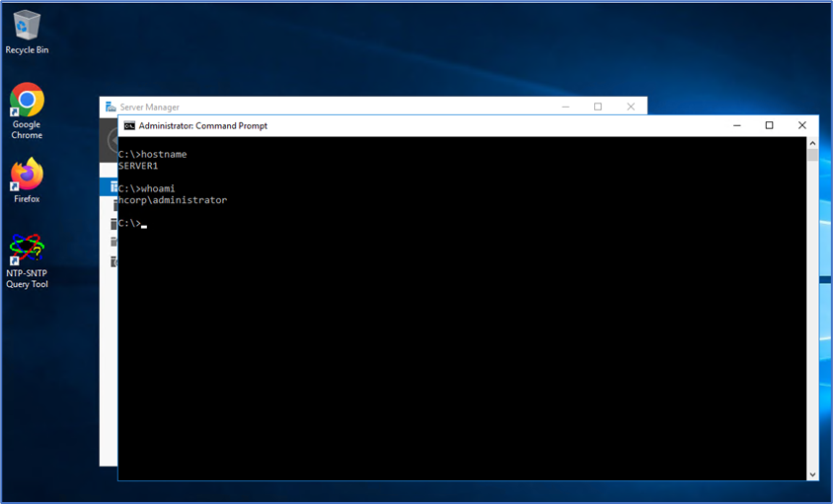The width and height of the screenshot is (833, 504).
Task: Click the Command Prompt scrollbar thumb
Action: point(812,155)
